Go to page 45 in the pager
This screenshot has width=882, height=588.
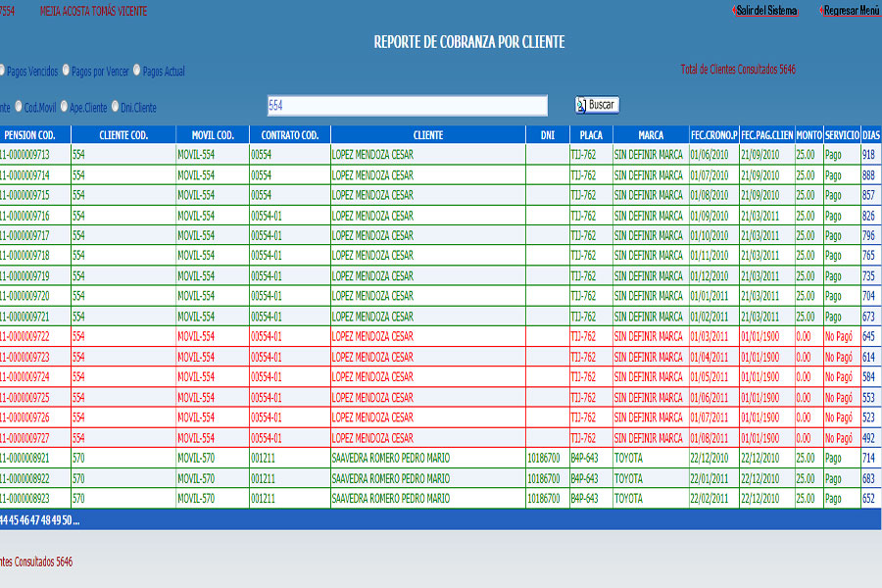coord(15,519)
